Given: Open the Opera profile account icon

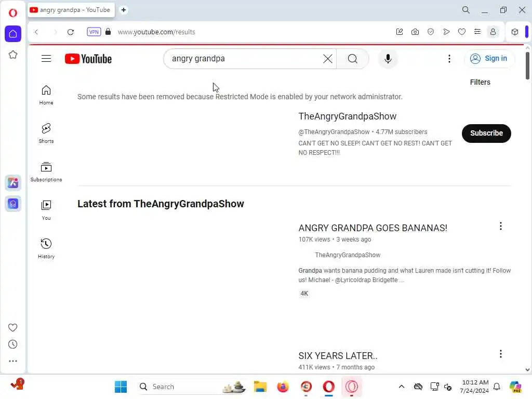Looking at the screenshot, I should click(x=493, y=32).
